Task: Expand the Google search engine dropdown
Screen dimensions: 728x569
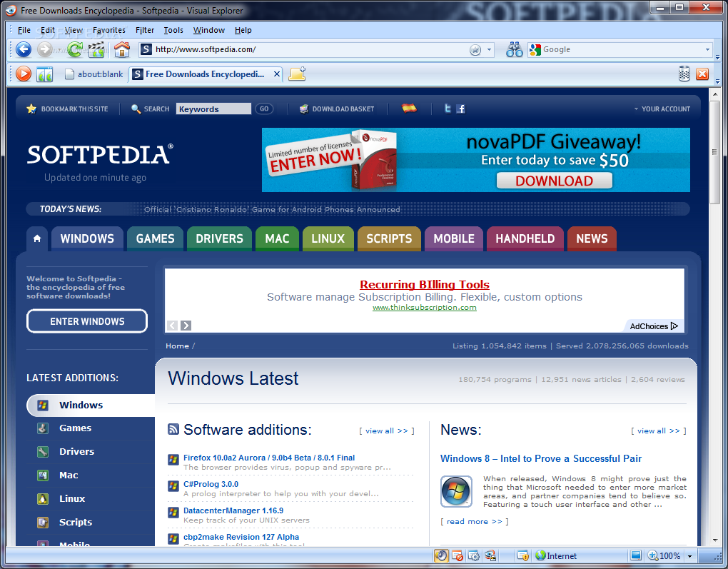Action: (x=707, y=50)
